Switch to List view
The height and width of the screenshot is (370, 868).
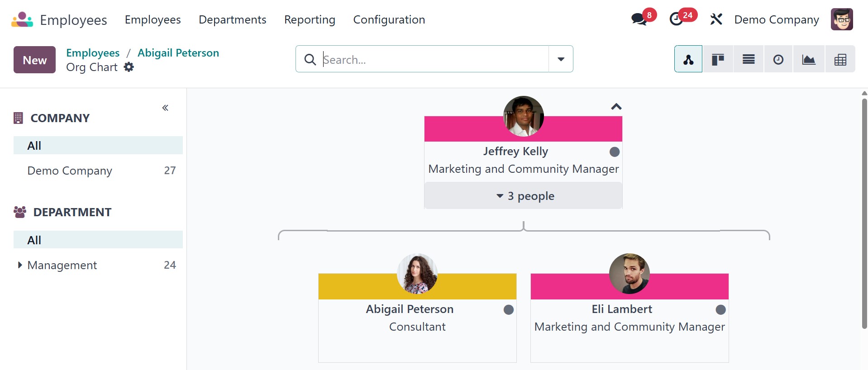pyautogui.click(x=749, y=59)
